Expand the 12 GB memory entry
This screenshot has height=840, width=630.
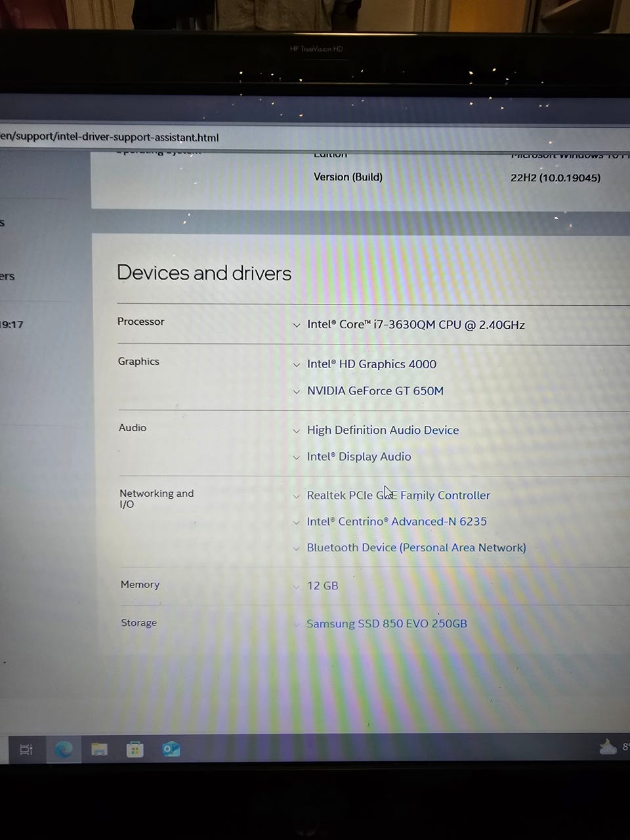point(297,586)
